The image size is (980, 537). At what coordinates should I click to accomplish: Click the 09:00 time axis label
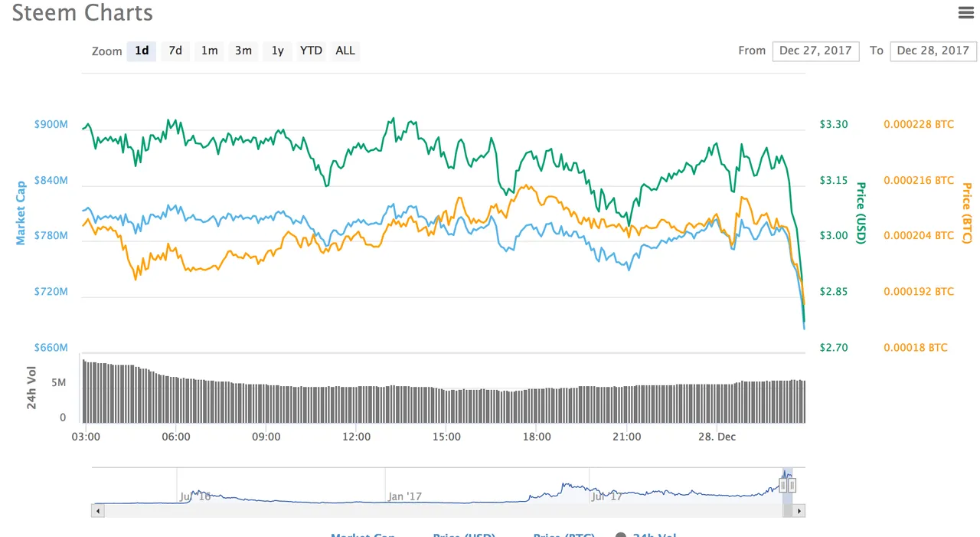266,437
